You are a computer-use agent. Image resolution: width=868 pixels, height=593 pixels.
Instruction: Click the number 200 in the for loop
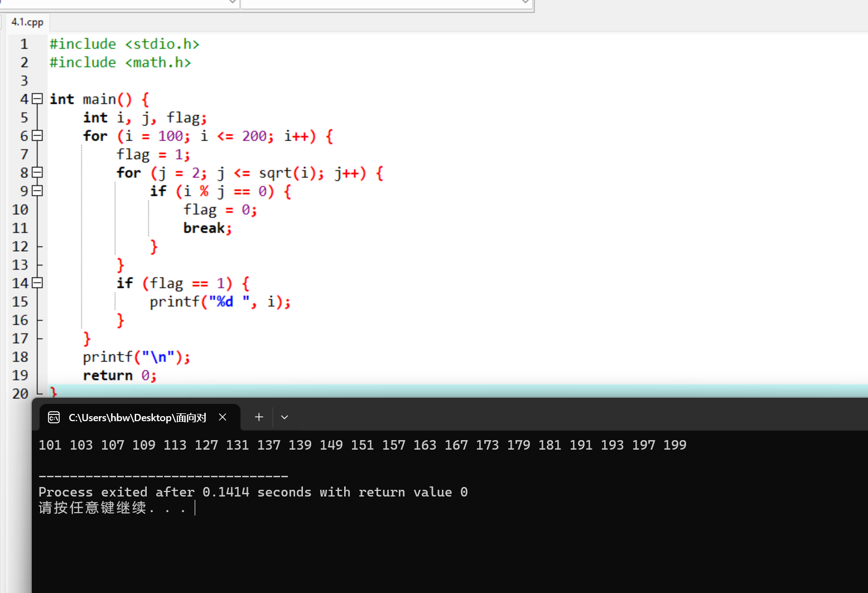tap(254, 136)
